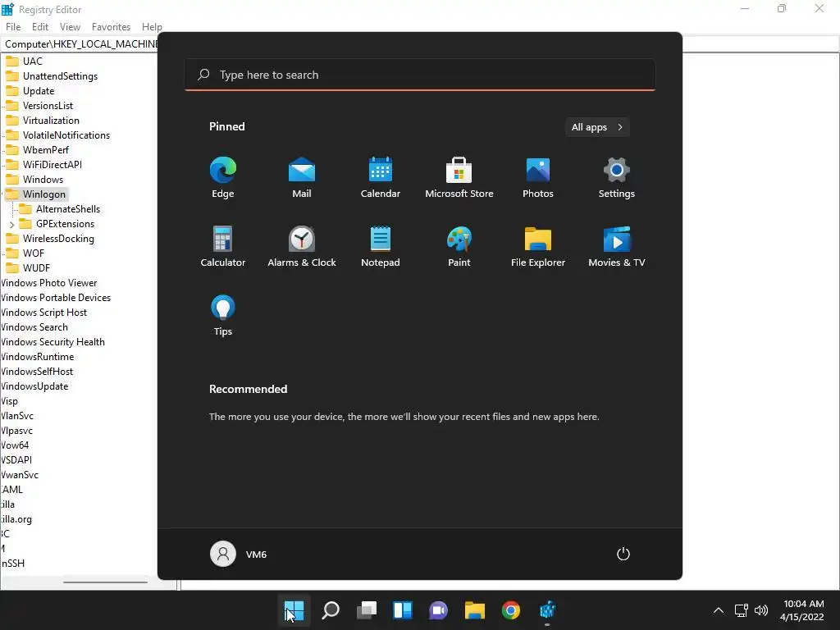The width and height of the screenshot is (840, 630).
Task: Select Windows Security Health key
Action: (52, 342)
